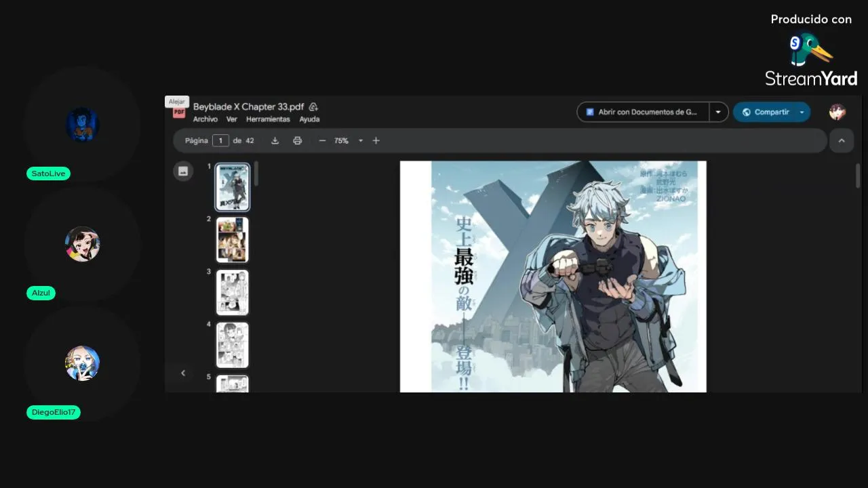The width and height of the screenshot is (868, 488).
Task: Print the document with the printer icon
Action: [297, 140]
